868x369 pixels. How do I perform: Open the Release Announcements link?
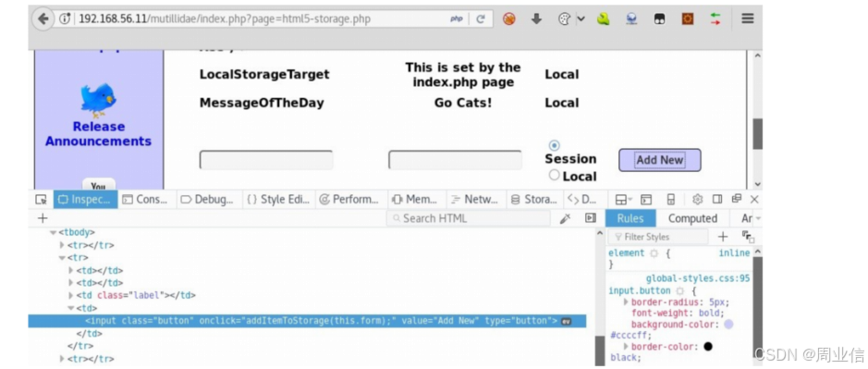(x=98, y=133)
